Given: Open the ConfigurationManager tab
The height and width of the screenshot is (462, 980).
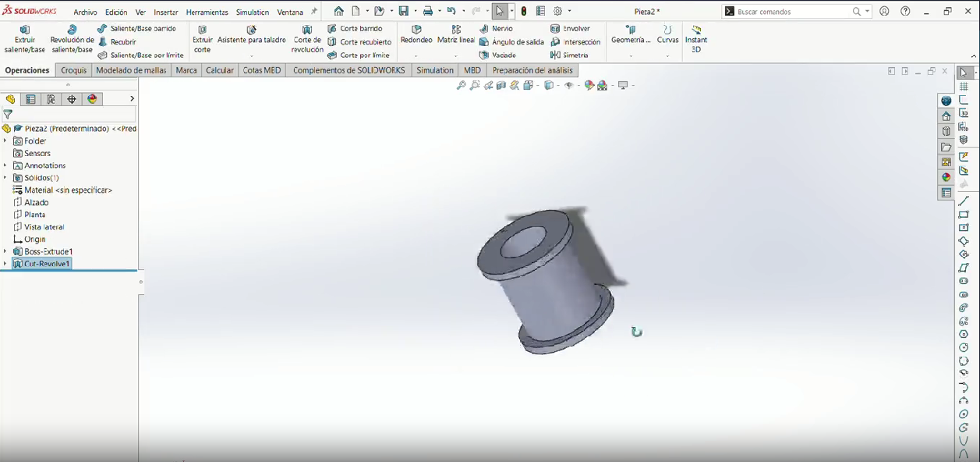Looking at the screenshot, I should (x=51, y=99).
